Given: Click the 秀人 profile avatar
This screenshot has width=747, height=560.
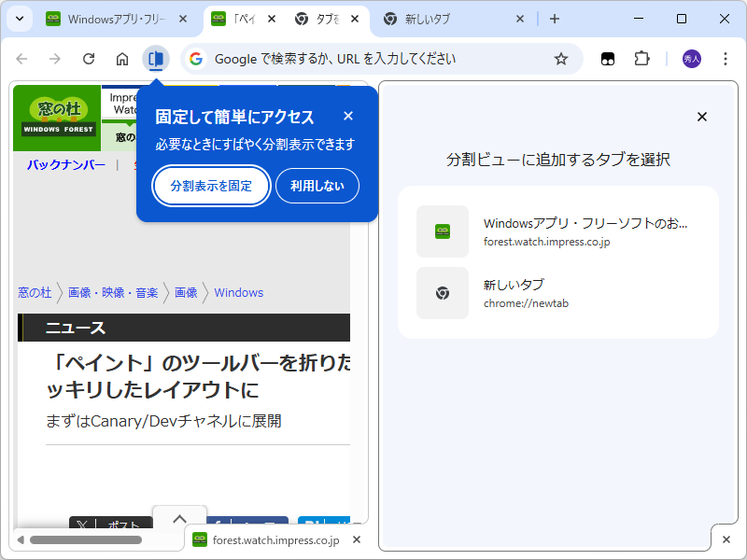Looking at the screenshot, I should (x=687, y=58).
